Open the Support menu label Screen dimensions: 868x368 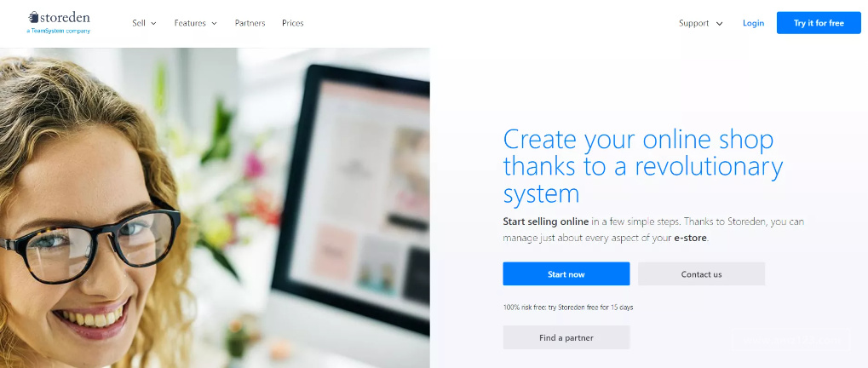[x=693, y=23]
